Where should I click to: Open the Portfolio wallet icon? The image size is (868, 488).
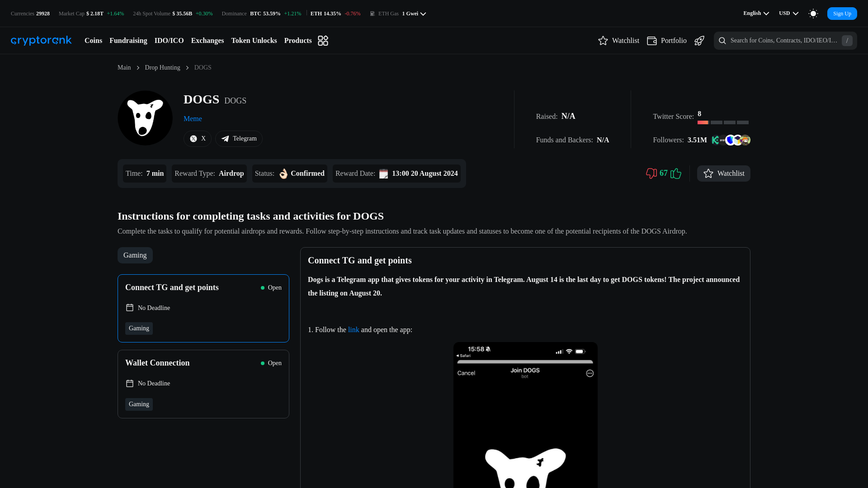pos(652,41)
